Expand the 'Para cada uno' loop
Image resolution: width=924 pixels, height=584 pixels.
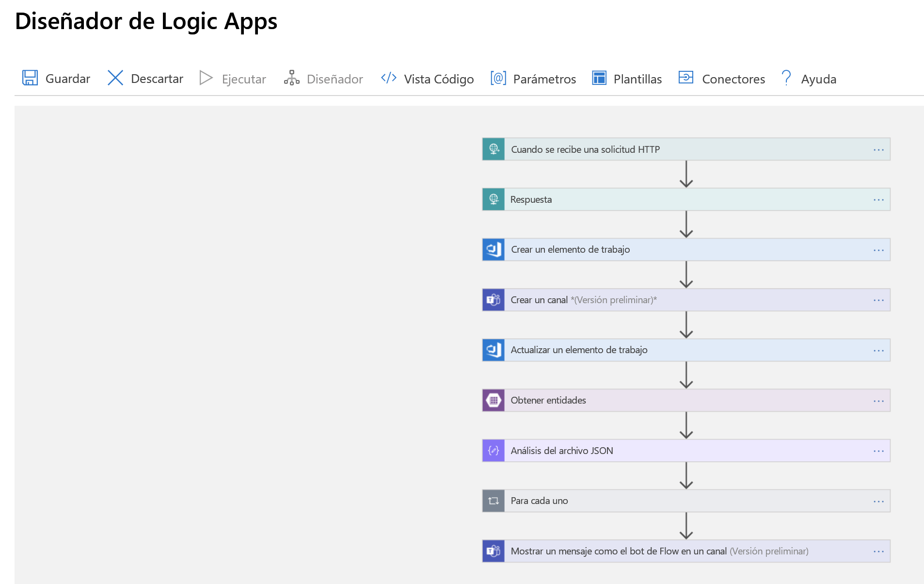(x=686, y=501)
